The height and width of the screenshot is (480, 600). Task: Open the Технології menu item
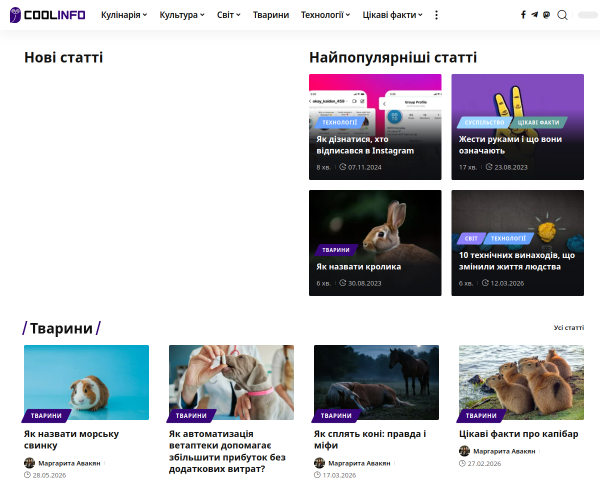point(325,15)
